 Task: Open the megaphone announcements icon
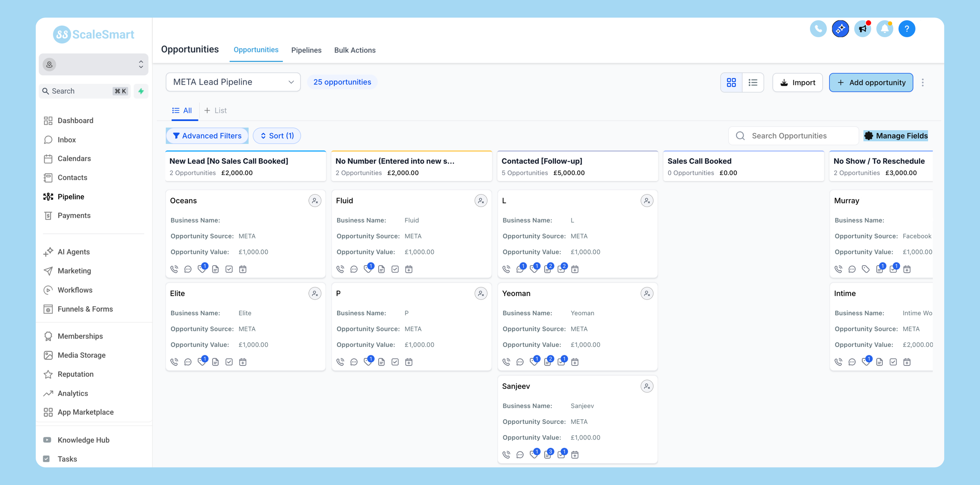pyautogui.click(x=862, y=29)
